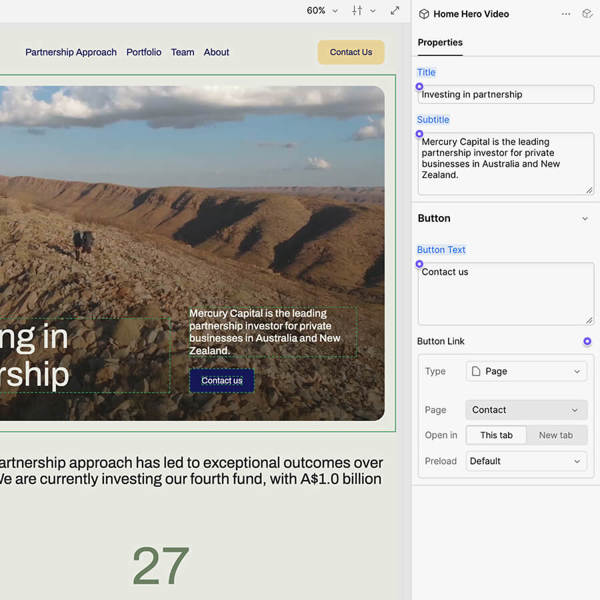Click the Subtitle textarea resize handle

589,190
